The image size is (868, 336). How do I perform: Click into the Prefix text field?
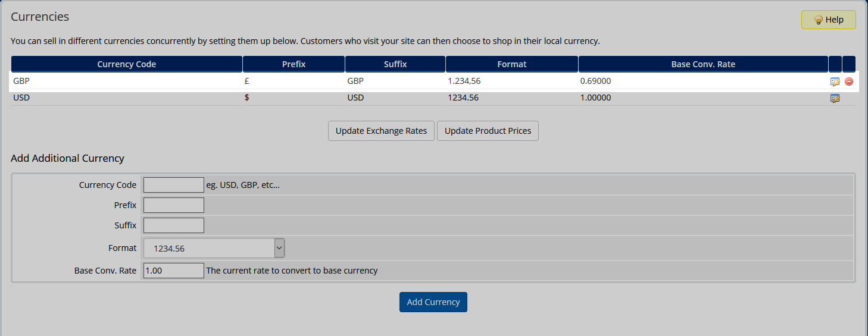click(174, 205)
